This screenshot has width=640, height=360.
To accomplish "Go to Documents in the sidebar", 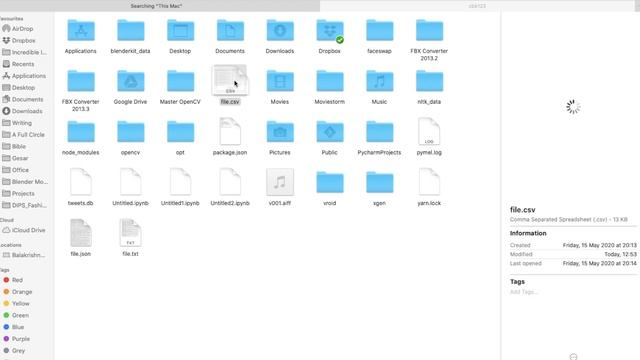I will pos(23,100).
